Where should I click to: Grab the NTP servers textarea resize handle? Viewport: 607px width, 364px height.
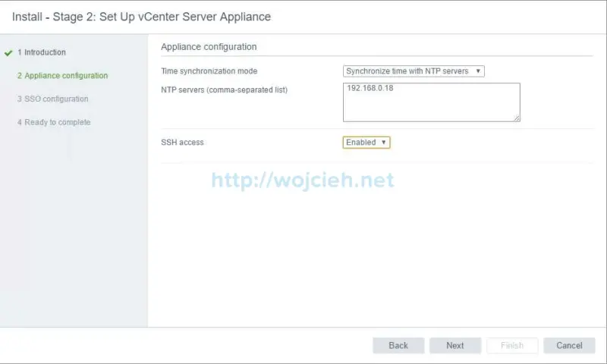point(517,118)
